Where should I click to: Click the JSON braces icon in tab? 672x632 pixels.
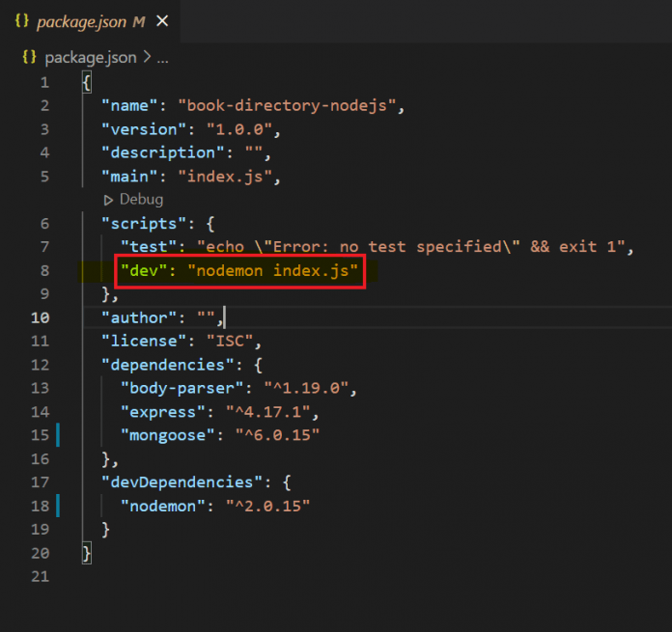[x=22, y=21]
